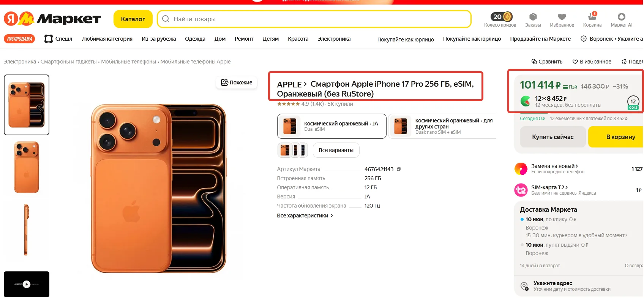Open the Каталог catalog button

pos(133,19)
